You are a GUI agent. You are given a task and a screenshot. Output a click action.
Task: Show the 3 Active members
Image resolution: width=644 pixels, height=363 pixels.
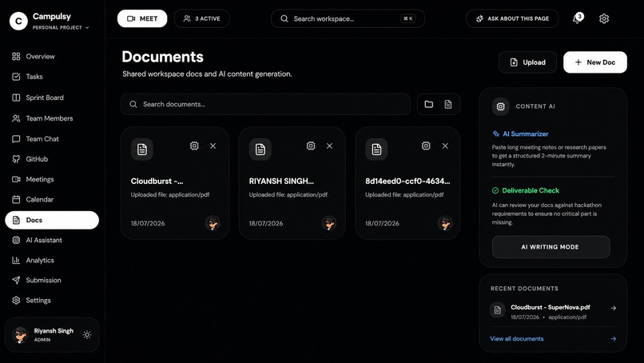click(x=201, y=18)
